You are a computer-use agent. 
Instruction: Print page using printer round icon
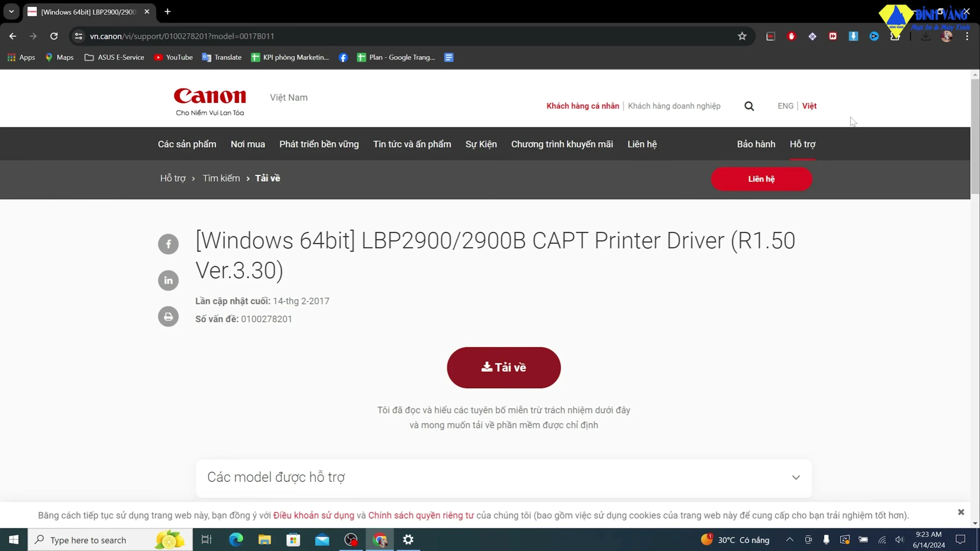pos(168,316)
